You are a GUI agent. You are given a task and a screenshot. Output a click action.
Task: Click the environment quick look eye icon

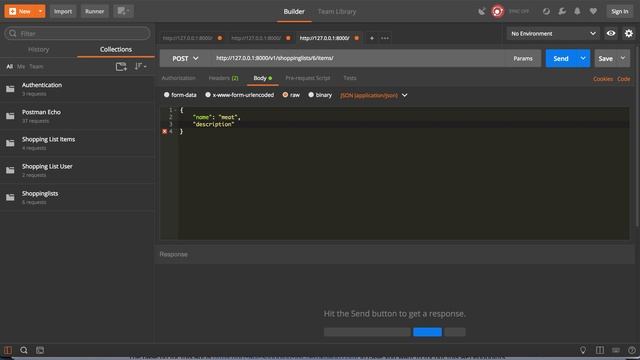(x=611, y=33)
